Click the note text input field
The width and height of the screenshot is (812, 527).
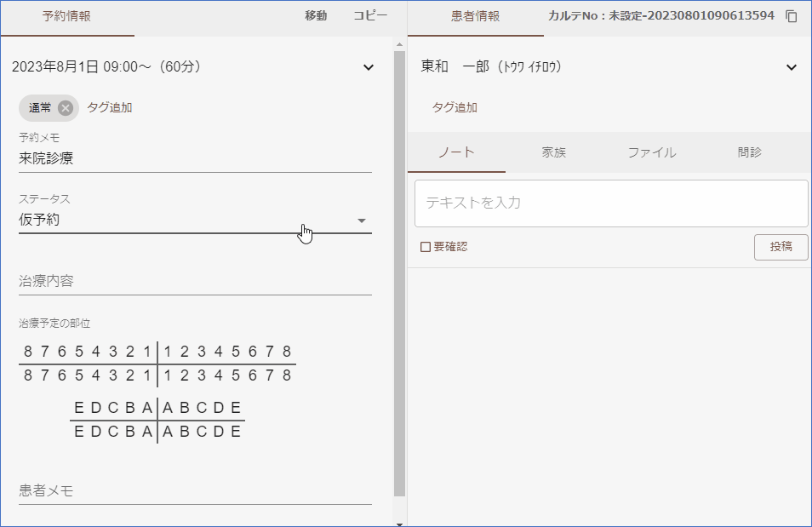tap(610, 203)
